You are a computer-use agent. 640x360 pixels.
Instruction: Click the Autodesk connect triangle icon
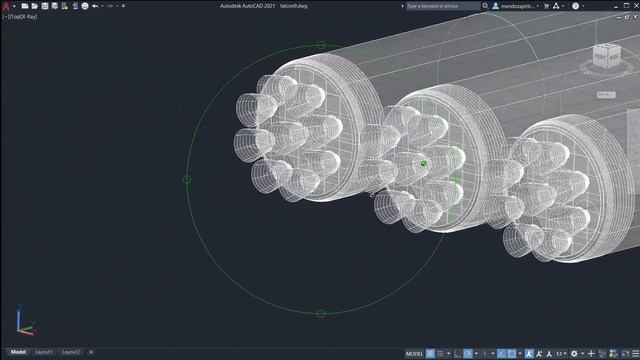pos(556,6)
